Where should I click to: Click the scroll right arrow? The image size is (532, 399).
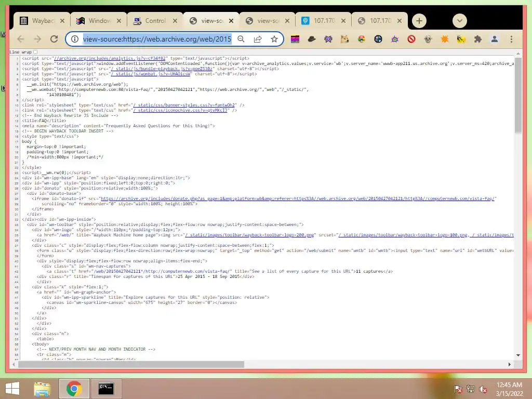point(509,364)
